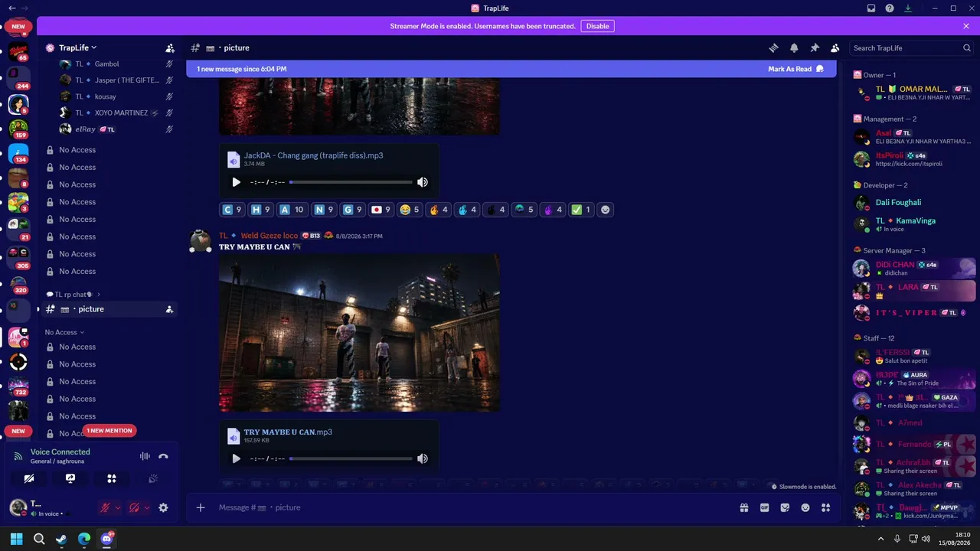Open microphone input options arrow
Image resolution: width=980 pixels, height=551 pixels.
[x=117, y=507]
